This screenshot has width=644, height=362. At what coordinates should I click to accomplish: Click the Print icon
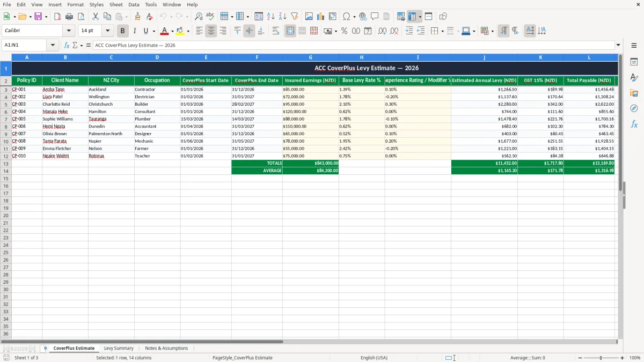[69, 17]
